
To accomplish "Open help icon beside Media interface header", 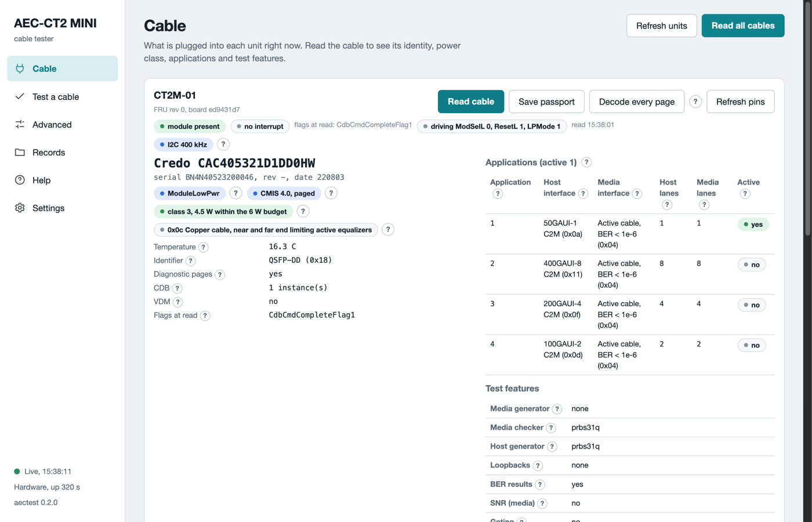I will click(637, 194).
